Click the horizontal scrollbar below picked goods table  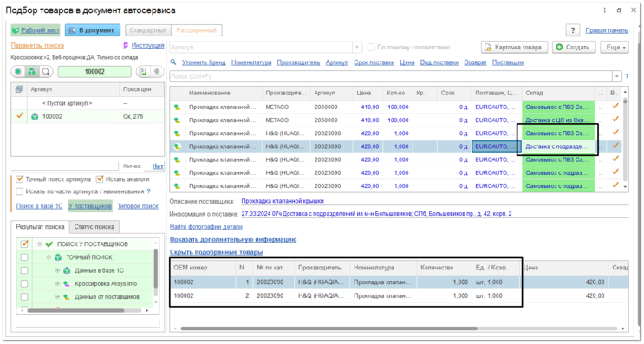329,328
